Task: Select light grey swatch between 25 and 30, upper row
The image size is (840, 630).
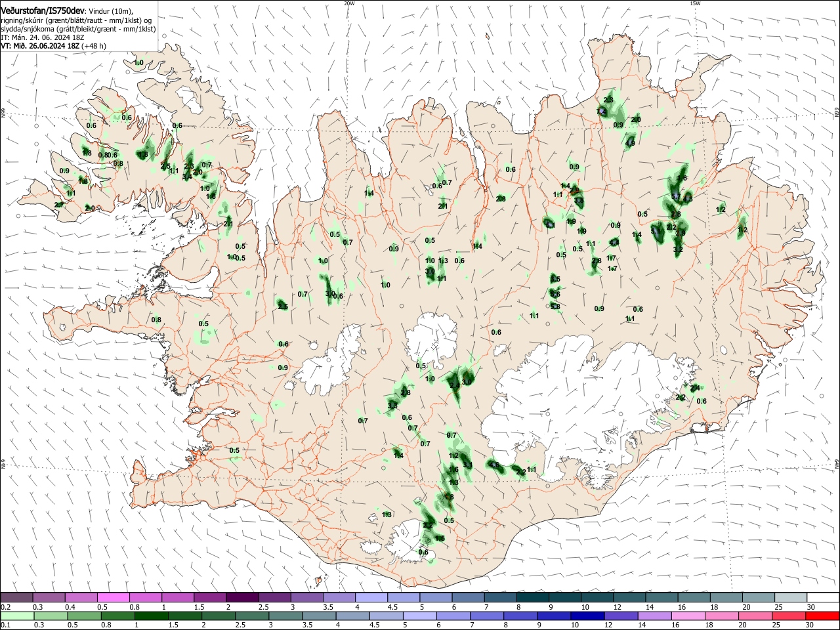Action: click(x=790, y=598)
